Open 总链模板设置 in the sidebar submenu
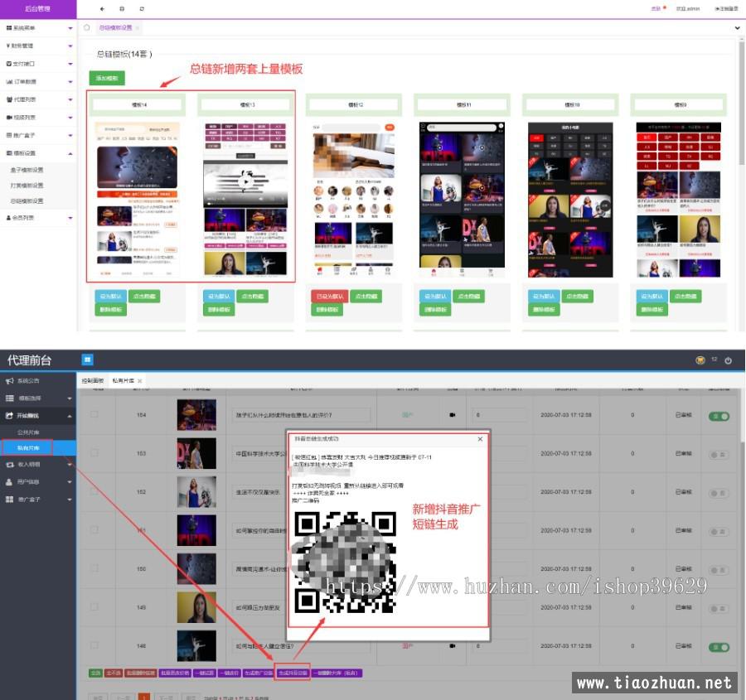Screen dimensions: 746x700 coord(27,201)
